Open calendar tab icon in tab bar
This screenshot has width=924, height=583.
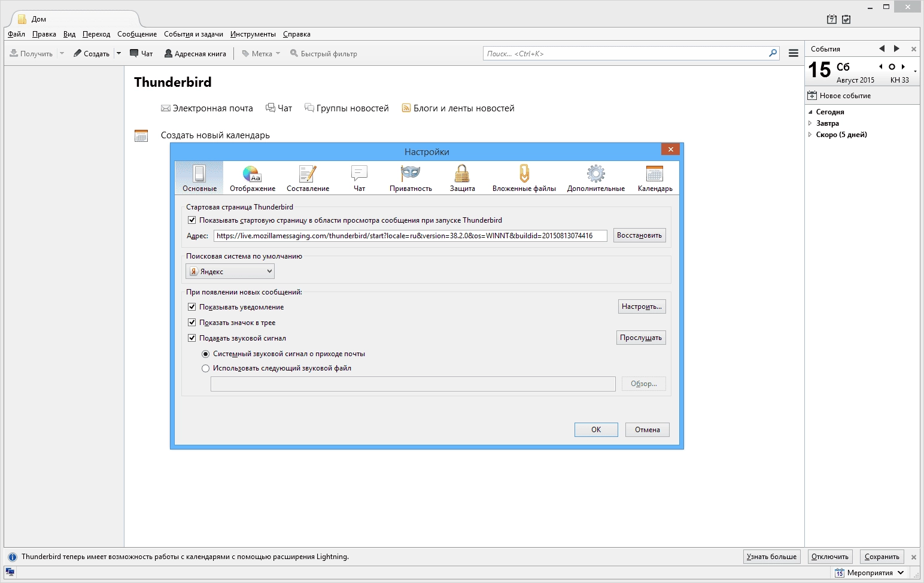click(x=831, y=19)
